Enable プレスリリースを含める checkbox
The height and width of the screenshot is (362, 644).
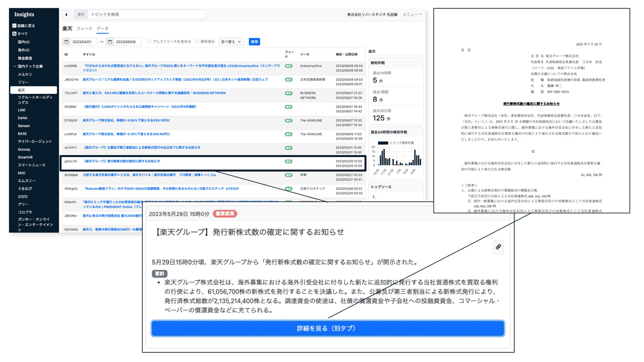[149, 42]
